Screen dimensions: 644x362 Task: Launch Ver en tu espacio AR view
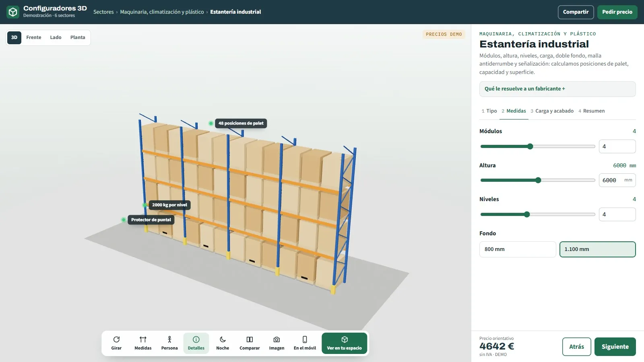345,343
